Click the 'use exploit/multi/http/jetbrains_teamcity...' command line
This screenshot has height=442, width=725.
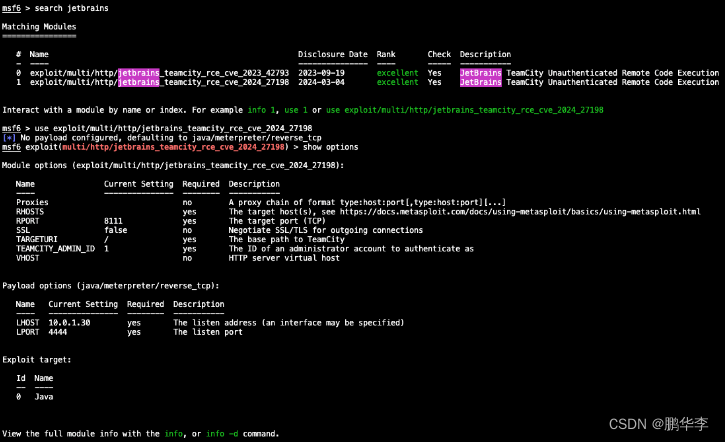(x=173, y=128)
